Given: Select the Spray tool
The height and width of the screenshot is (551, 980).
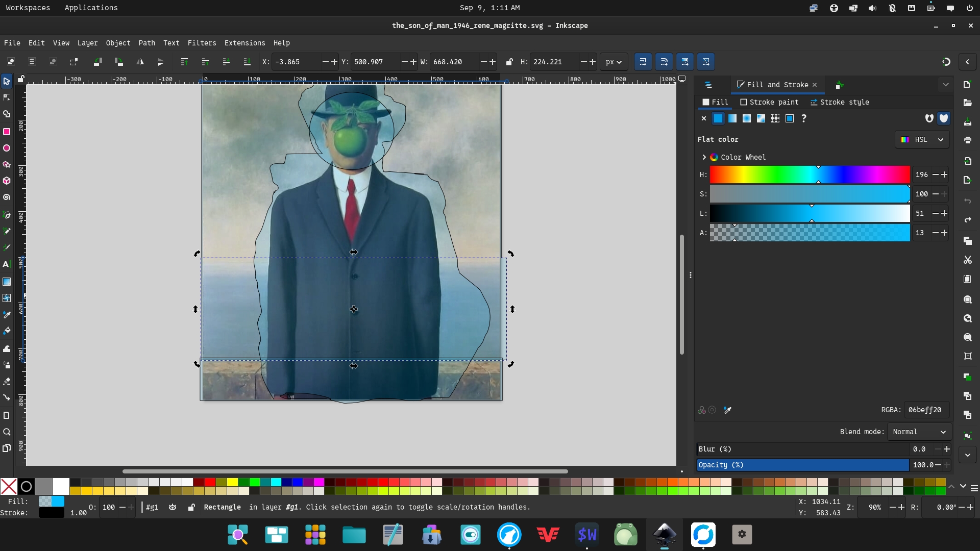Looking at the screenshot, I should [7, 365].
